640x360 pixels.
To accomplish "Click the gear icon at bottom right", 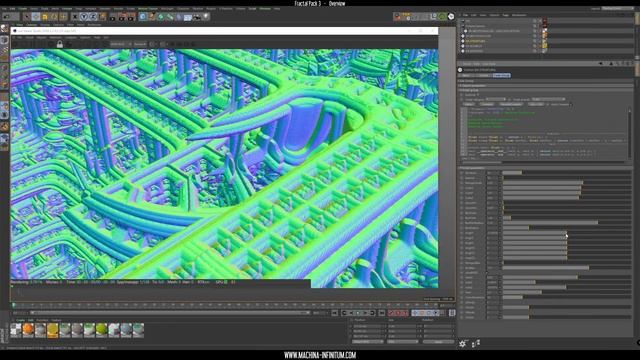I will 462,344.
